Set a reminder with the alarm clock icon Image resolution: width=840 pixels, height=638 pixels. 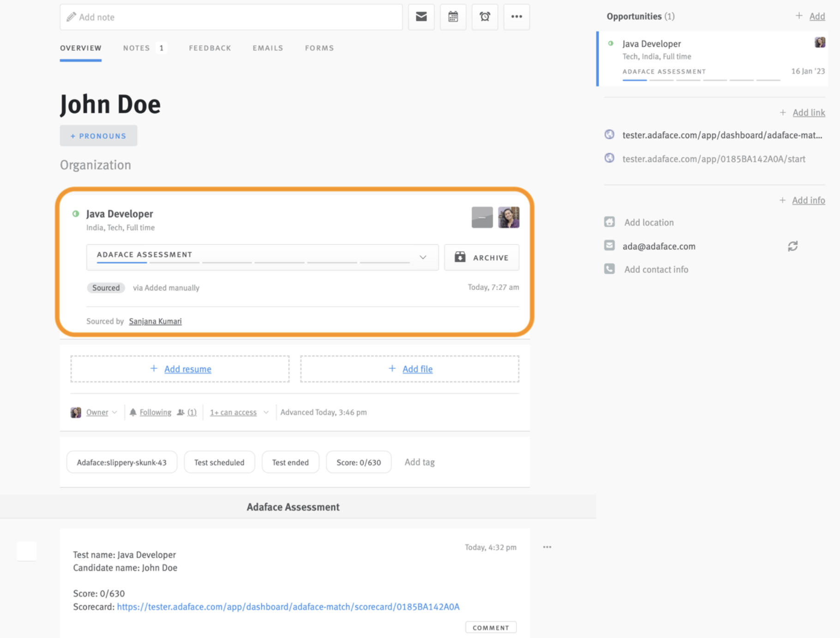pos(484,17)
